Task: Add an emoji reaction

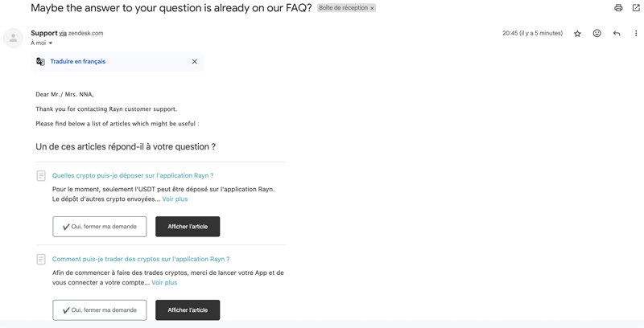Action: tap(597, 33)
